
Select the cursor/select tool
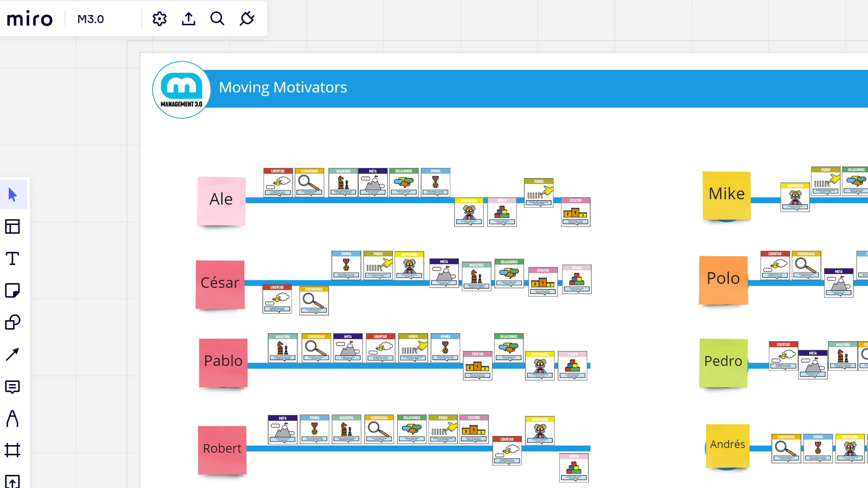pos(12,194)
